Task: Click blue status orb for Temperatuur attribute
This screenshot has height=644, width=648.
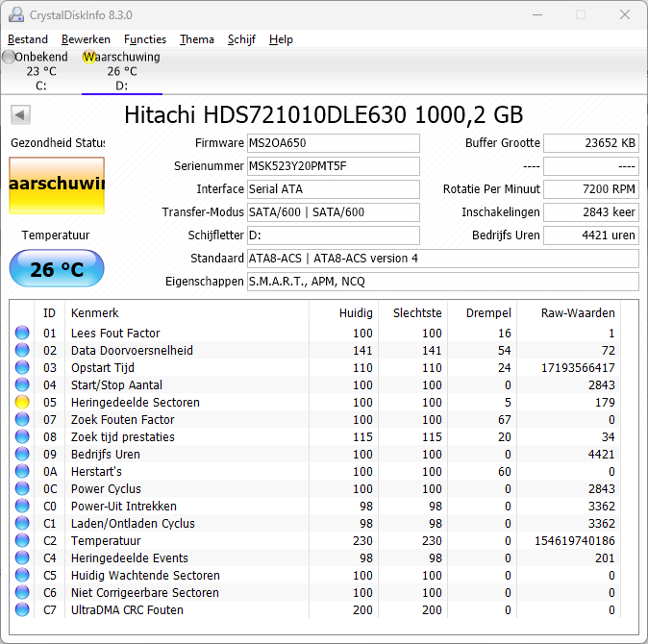Action: (x=22, y=541)
